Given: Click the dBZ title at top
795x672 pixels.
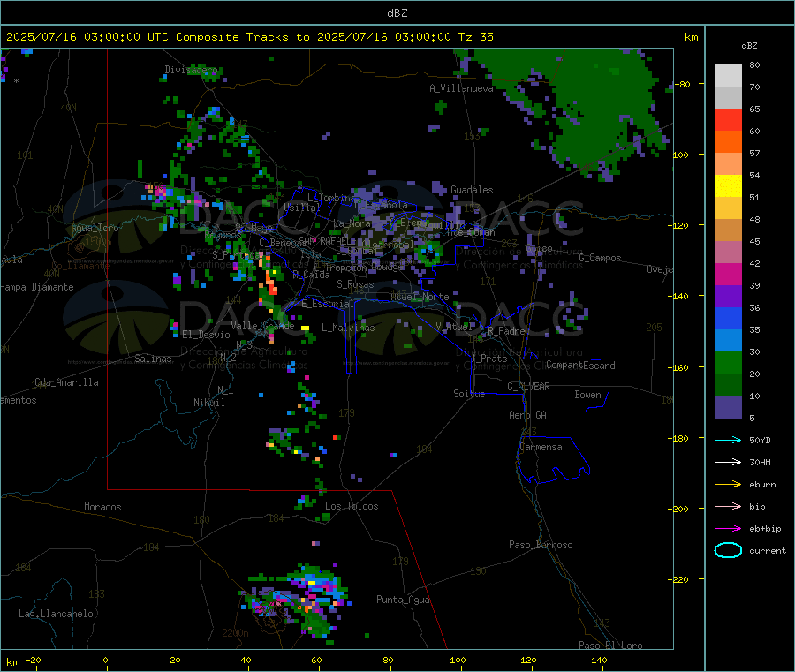Looking at the screenshot, I should click(397, 12).
